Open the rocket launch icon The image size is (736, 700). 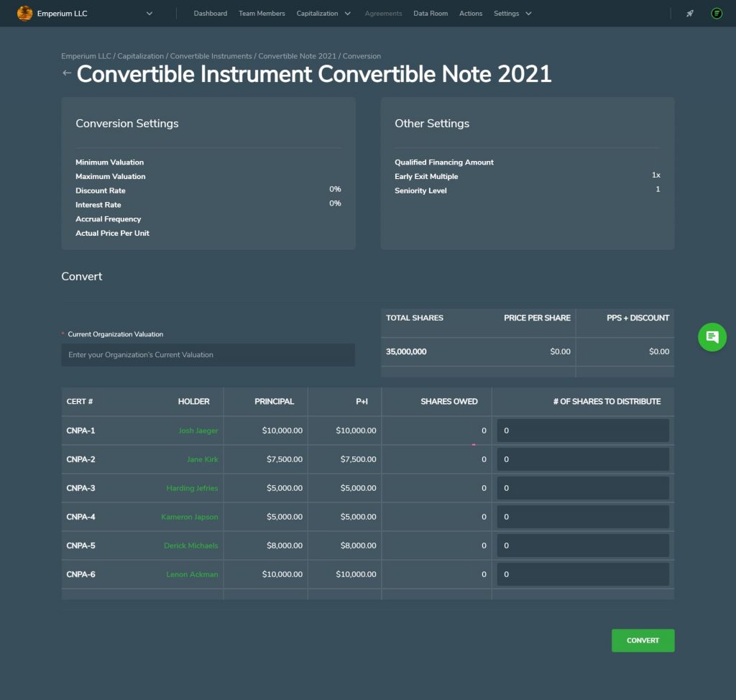pos(689,13)
